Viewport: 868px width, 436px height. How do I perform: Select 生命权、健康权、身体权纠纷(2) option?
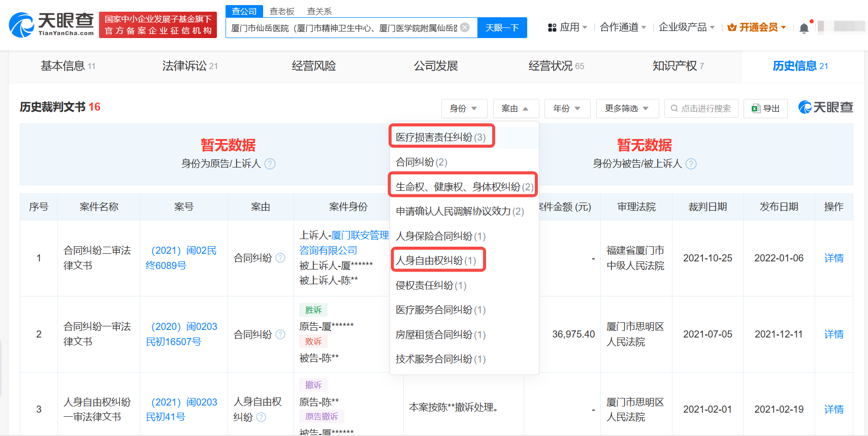tap(465, 187)
